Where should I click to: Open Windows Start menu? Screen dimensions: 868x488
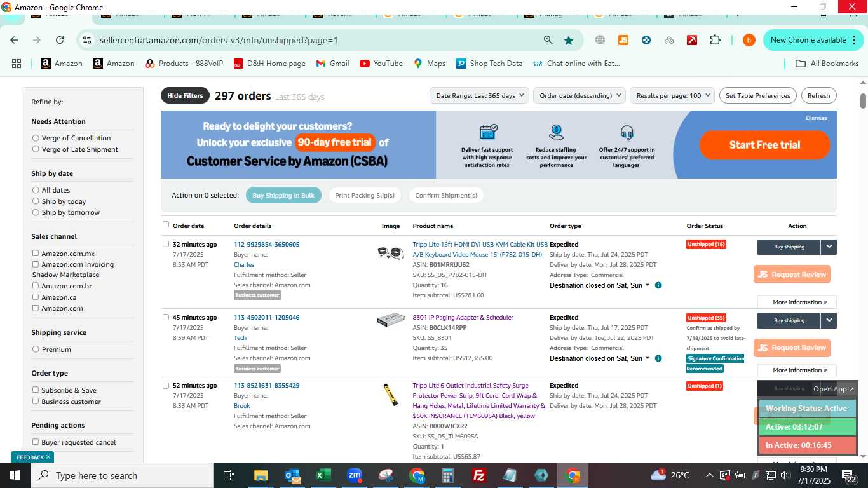tap(15, 475)
